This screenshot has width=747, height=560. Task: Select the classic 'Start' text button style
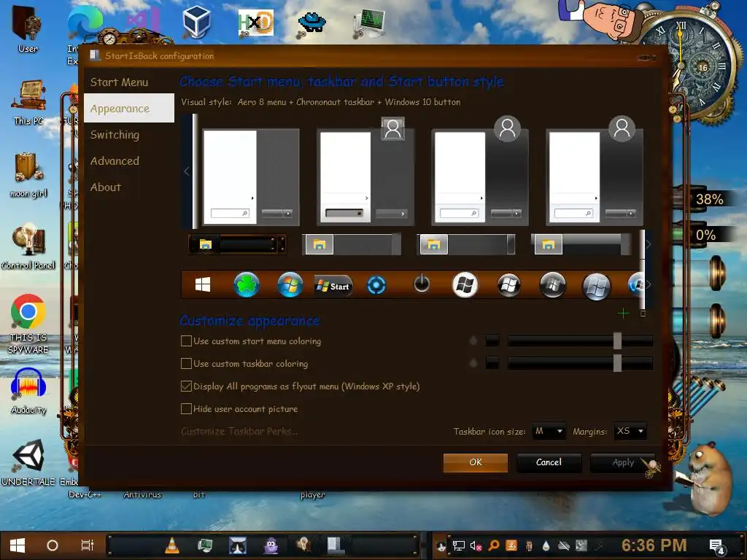pyautogui.click(x=333, y=286)
